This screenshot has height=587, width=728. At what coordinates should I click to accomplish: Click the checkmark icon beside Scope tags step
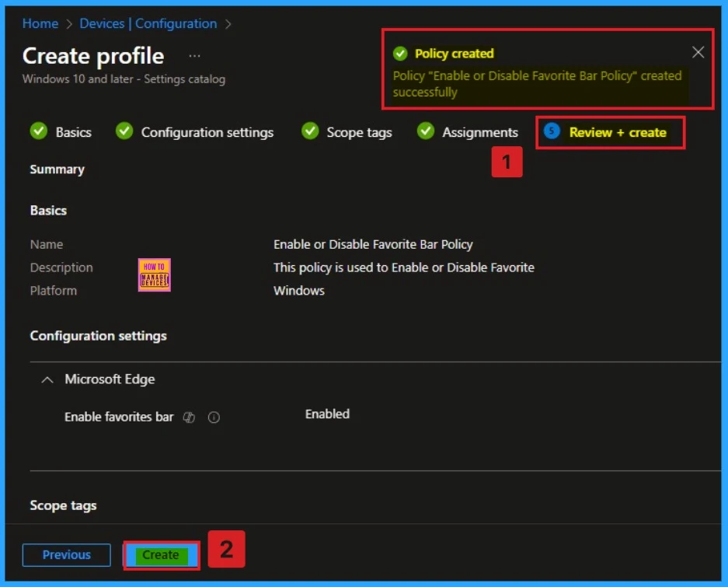point(310,131)
